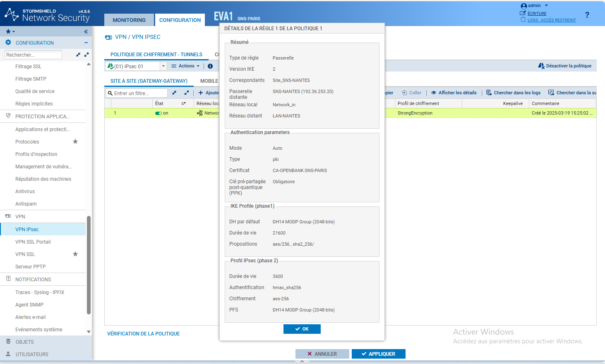Click the ANNULER button

pyautogui.click(x=322, y=354)
